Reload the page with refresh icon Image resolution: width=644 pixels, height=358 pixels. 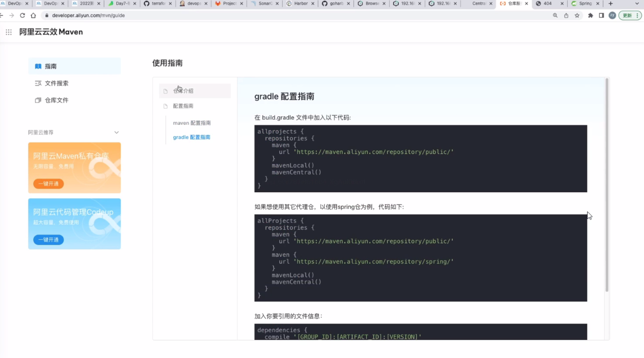point(22,15)
